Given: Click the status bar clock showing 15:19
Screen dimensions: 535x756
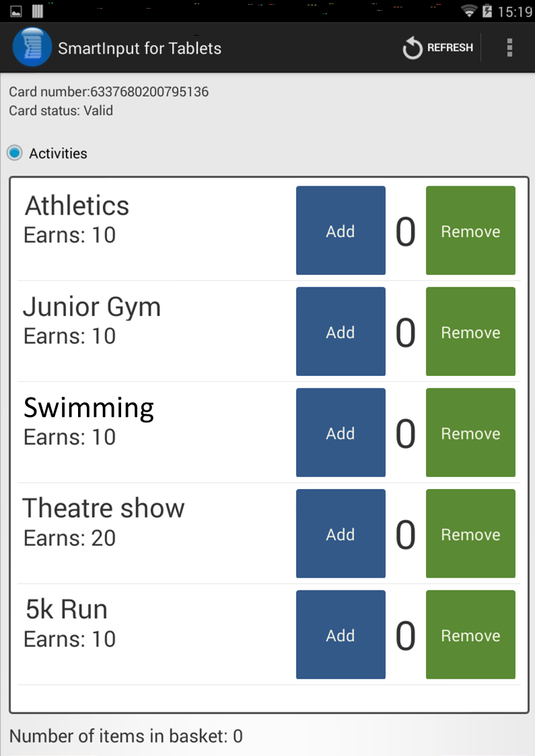Looking at the screenshot, I should [515, 11].
